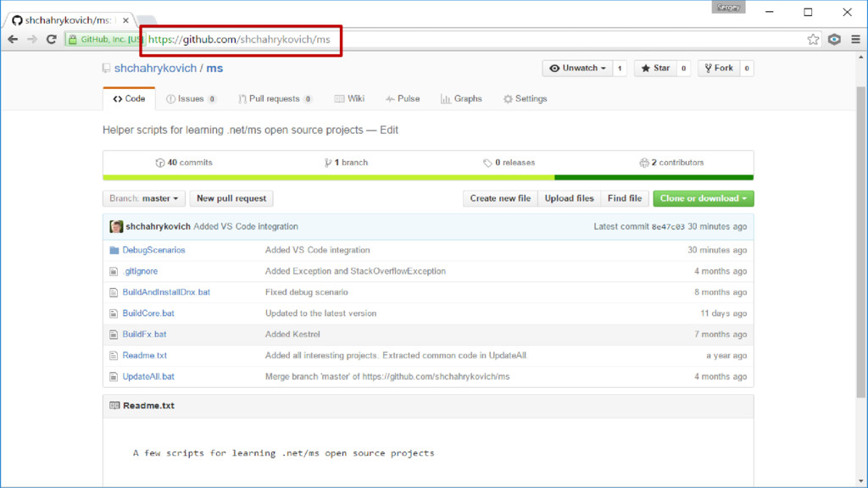The height and width of the screenshot is (488, 868).
Task: Click the browser forward arrow
Action: tap(32, 39)
